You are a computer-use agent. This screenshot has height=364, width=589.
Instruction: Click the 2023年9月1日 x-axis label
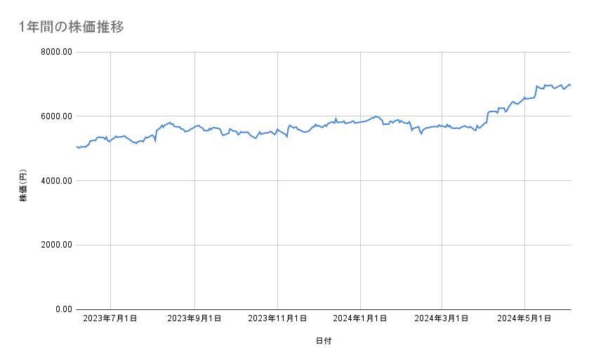coord(193,319)
